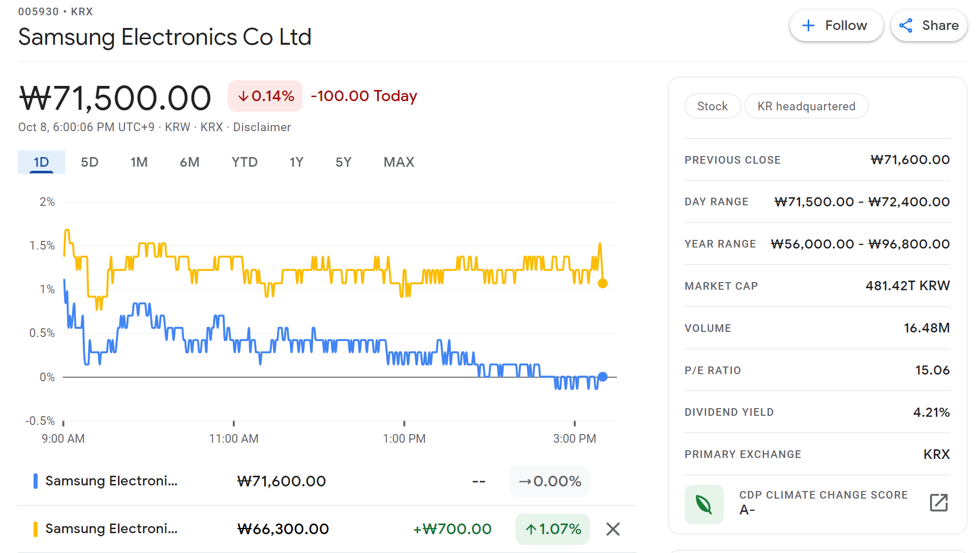Open the YTD chart range
The width and height of the screenshot is (980, 553).
click(244, 162)
